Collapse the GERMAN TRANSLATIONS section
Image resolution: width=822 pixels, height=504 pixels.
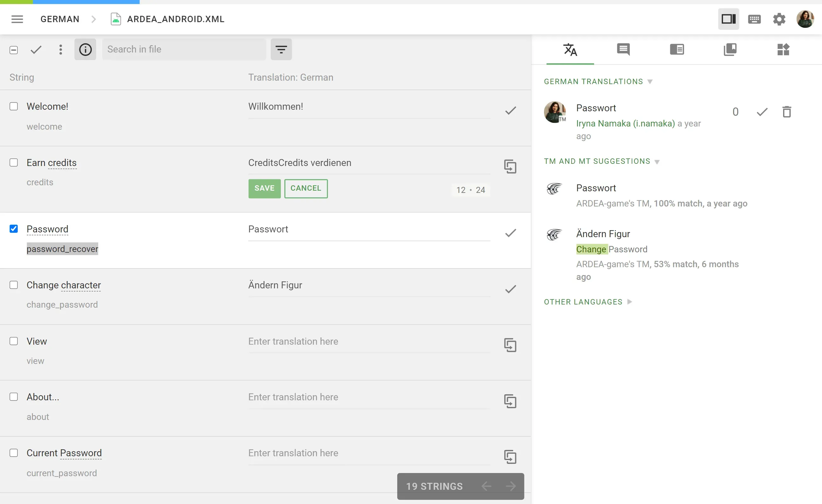pos(650,81)
